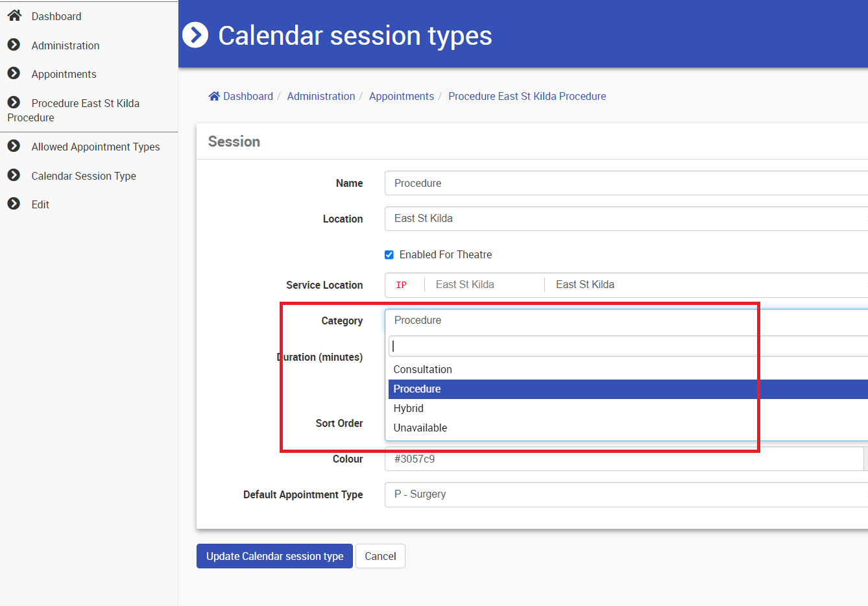Image resolution: width=868 pixels, height=606 pixels.
Task: Focus the Category search text box
Action: tap(623, 346)
